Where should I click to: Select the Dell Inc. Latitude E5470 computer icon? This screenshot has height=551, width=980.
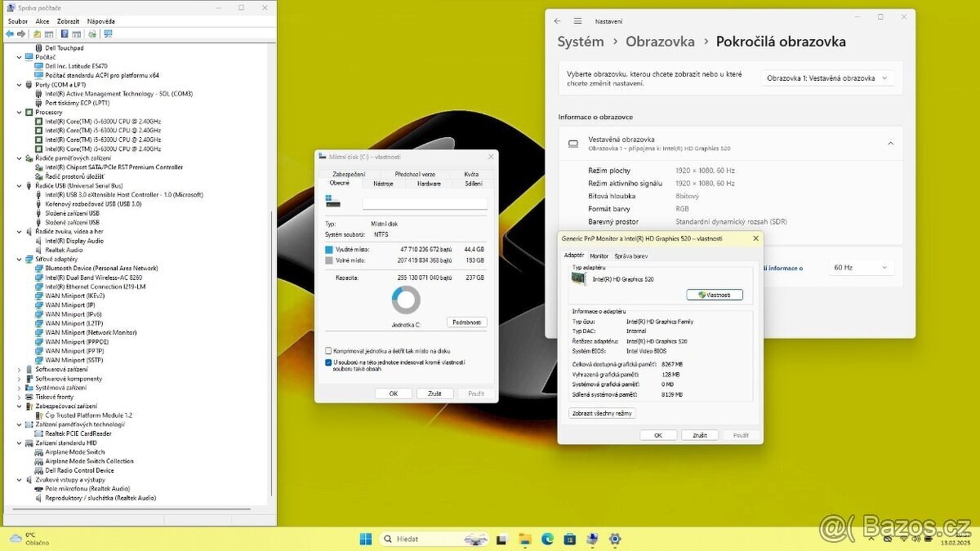tap(39, 66)
